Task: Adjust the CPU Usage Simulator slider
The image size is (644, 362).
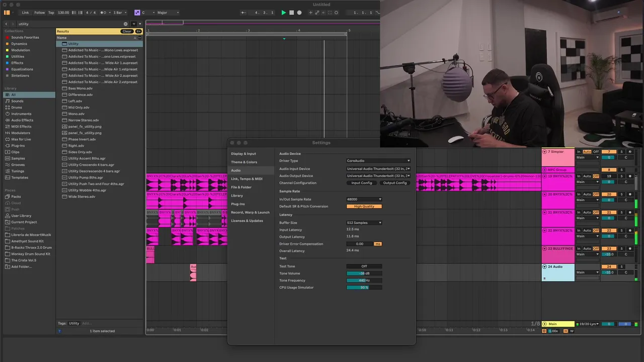Action: click(364, 288)
